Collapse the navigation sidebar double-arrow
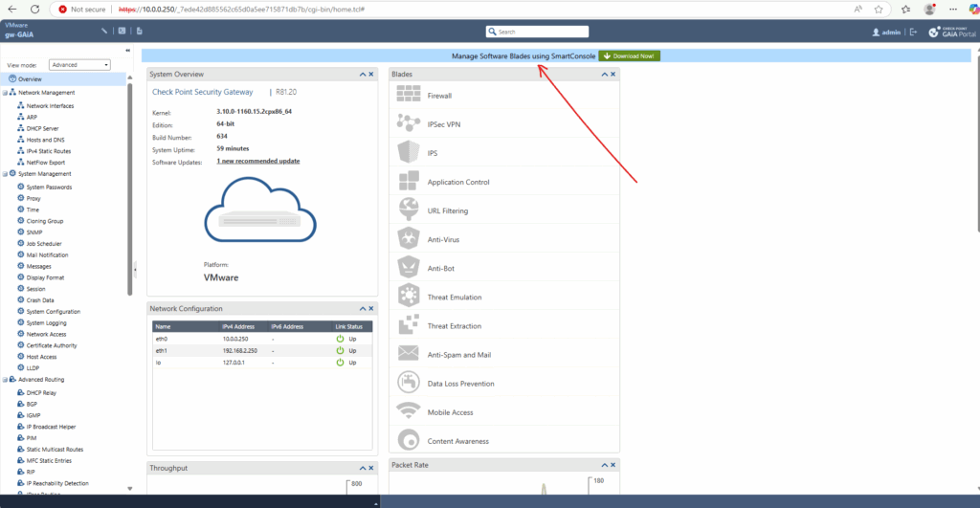Viewport: 980px width, 508px height. tap(128, 51)
